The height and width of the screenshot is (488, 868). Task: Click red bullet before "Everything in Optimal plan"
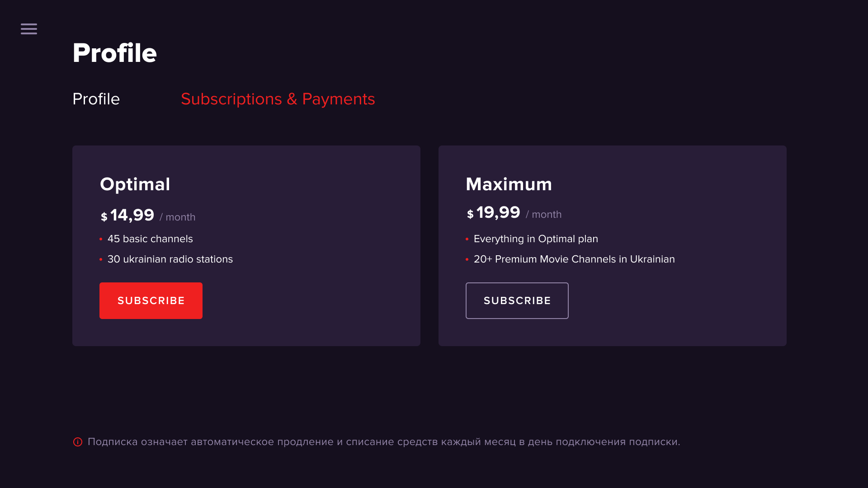click(x=467, y=239)
